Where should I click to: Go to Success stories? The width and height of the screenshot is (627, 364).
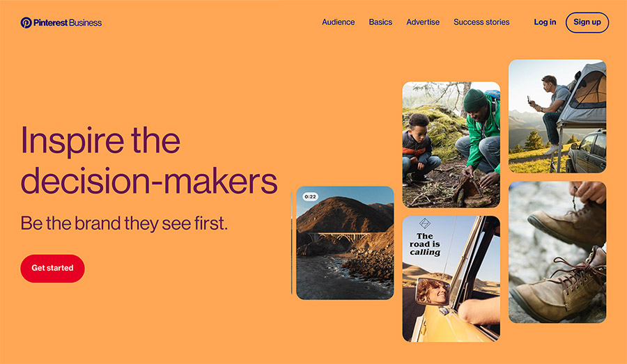tap(481, 22)
